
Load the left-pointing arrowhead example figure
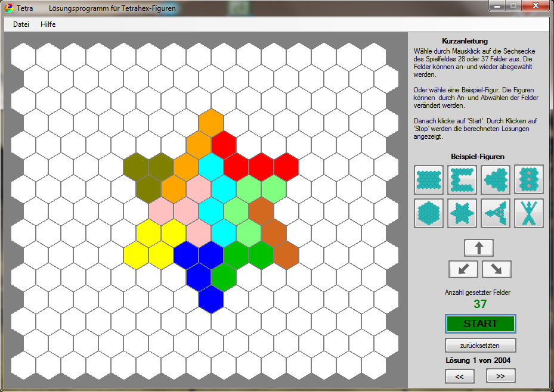tap(496, 179)
